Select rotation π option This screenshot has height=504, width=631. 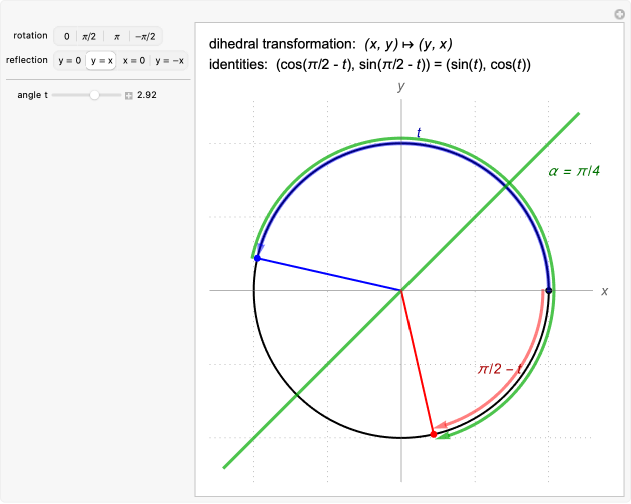click(x=117, y=37)
